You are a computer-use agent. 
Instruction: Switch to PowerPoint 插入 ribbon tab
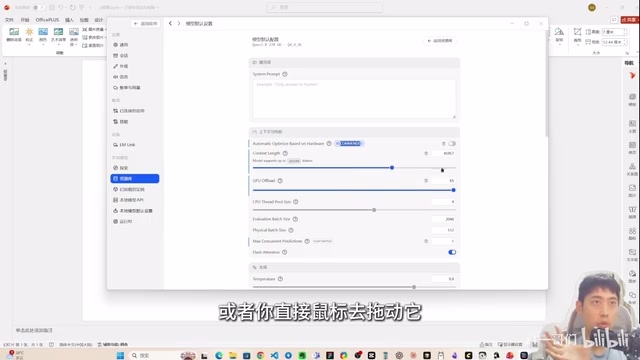point(69,20)
